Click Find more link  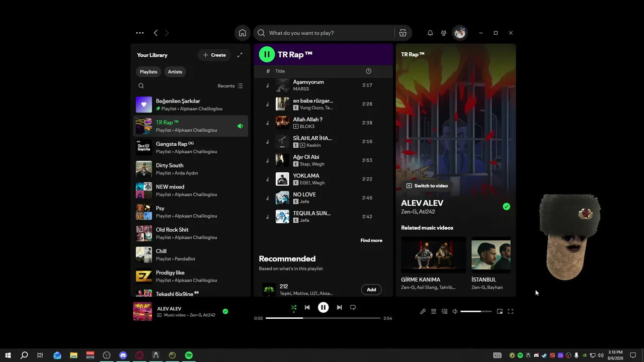(x=371, y=240)
